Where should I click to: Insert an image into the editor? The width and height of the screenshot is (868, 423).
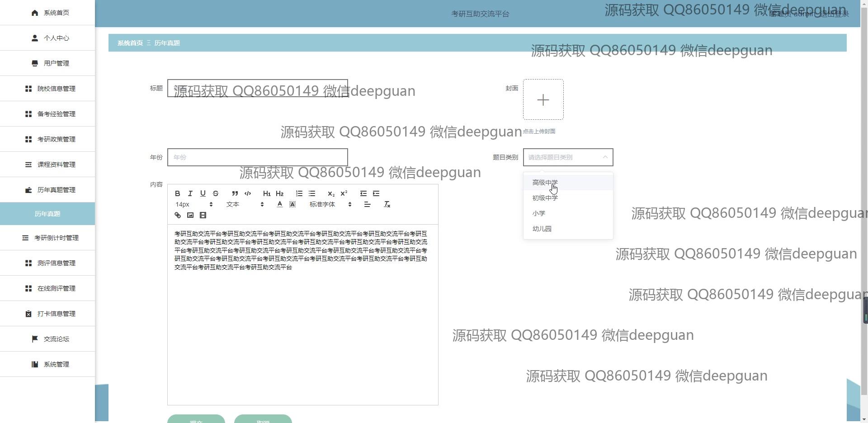(x=190, y=215)
